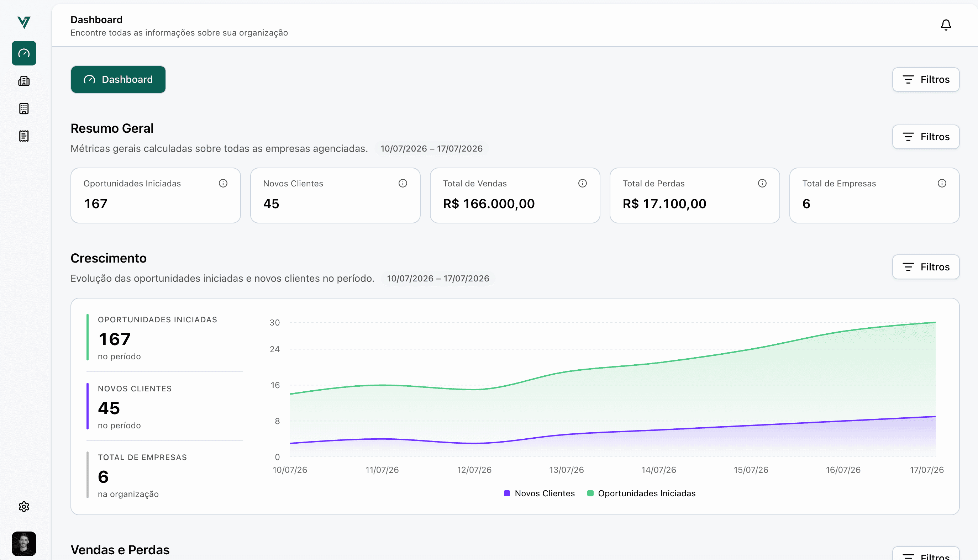
Task: Open the document list icon in sidebar
Action: (24, 136)
